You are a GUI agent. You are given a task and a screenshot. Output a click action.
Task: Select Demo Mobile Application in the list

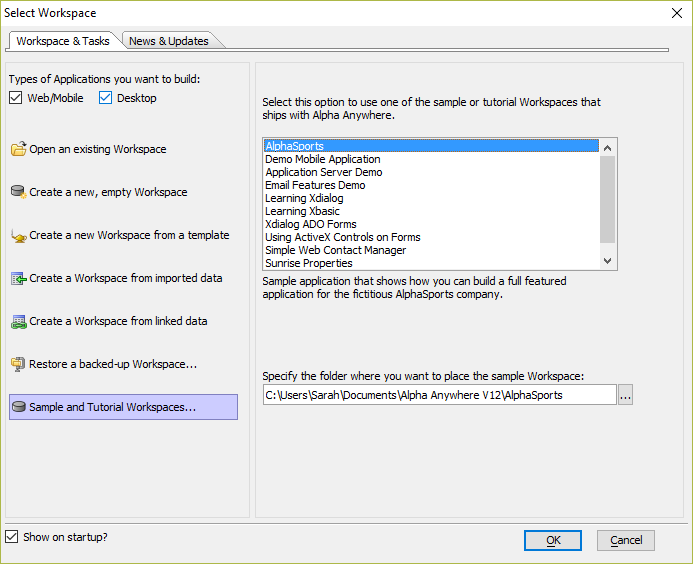431,159
